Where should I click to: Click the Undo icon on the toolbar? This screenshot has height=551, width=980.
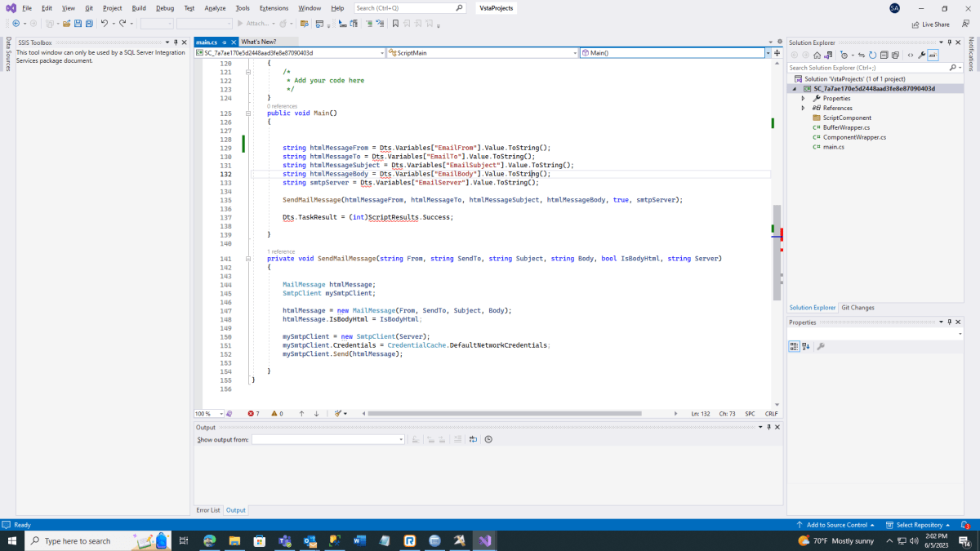tap(105, 24)
